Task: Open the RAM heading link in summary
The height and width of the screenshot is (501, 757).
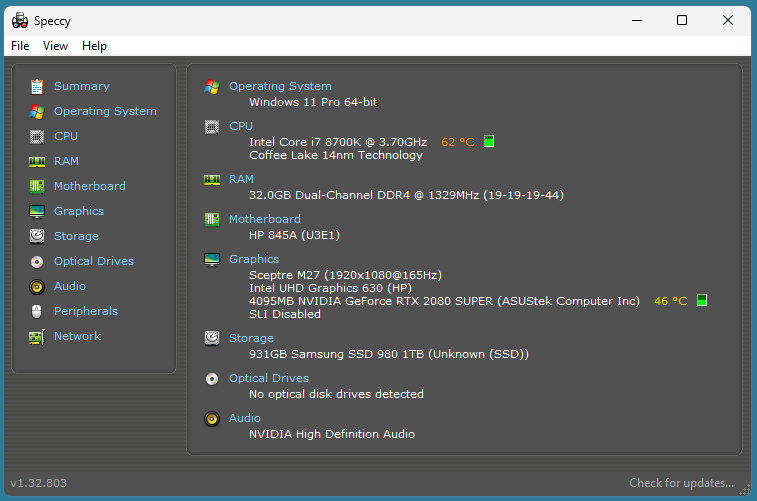Action: coord(241,180)
